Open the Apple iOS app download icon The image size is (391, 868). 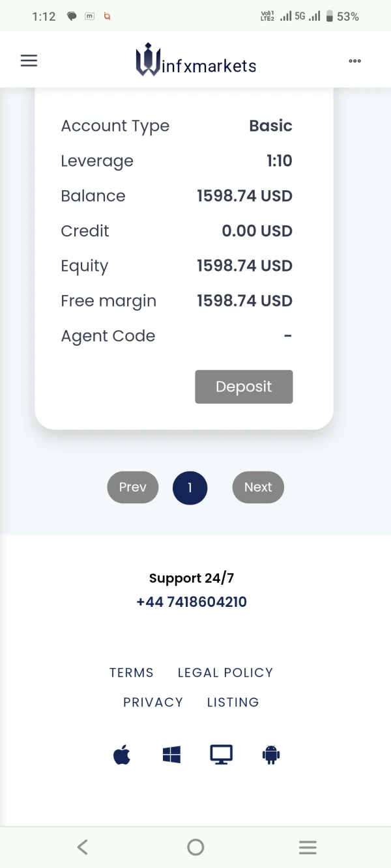pos(122,755)
